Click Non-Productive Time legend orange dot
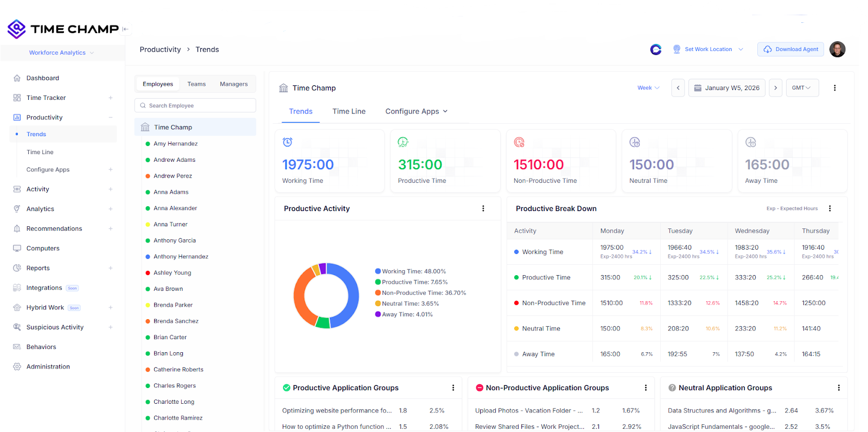 pos(378,293)
